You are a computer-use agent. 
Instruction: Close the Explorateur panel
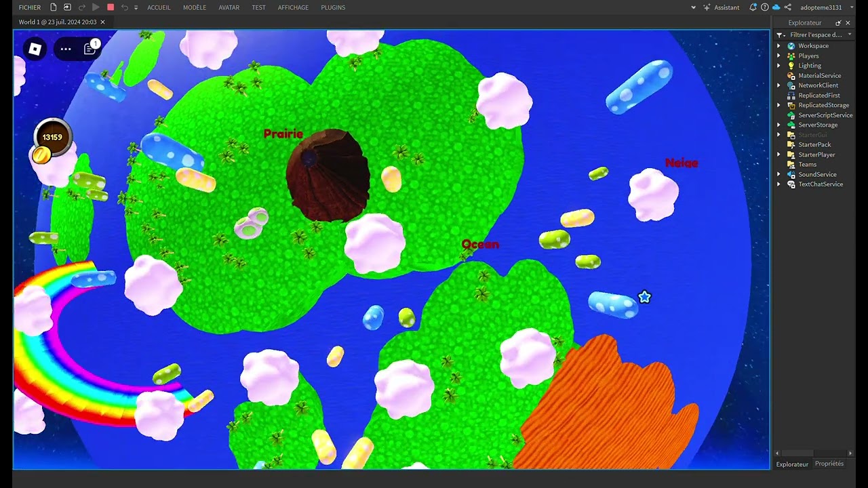coord(848,23)
